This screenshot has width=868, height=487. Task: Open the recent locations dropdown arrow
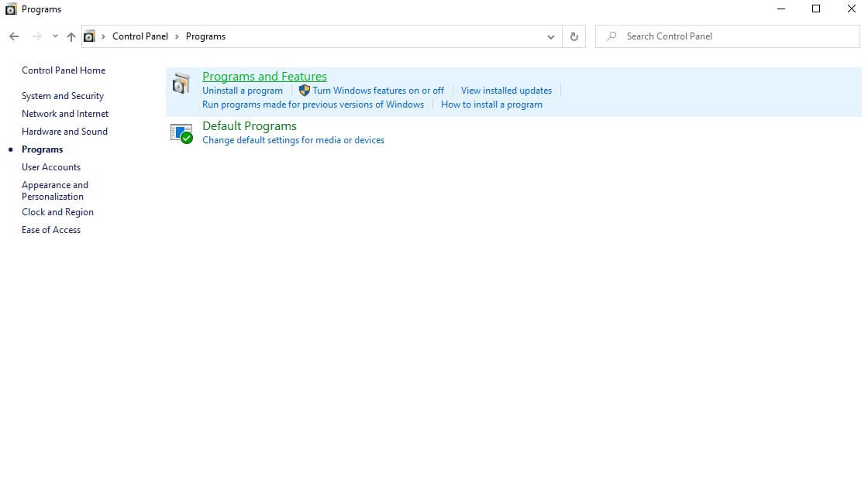55,36
